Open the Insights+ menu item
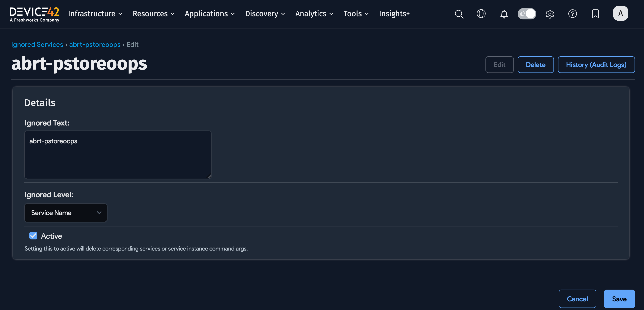 click(x=394, y=14)
